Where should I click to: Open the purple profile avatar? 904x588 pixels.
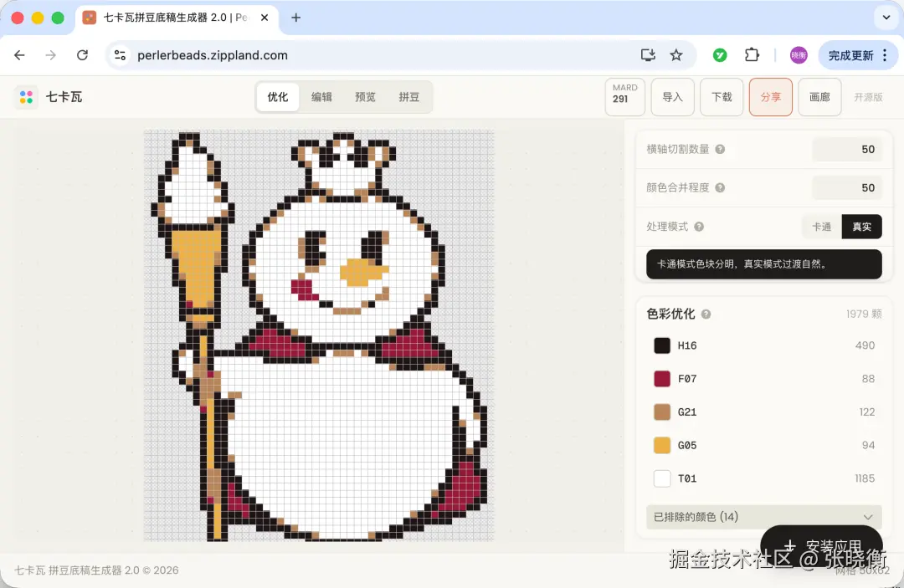click(x=799, y=55)
